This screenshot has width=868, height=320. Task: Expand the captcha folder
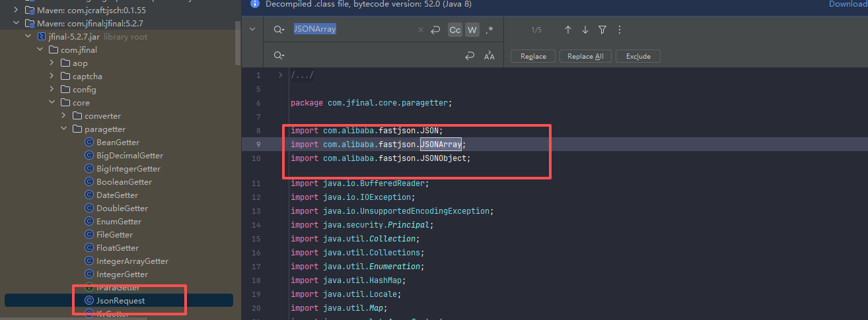tap(53, 76)
